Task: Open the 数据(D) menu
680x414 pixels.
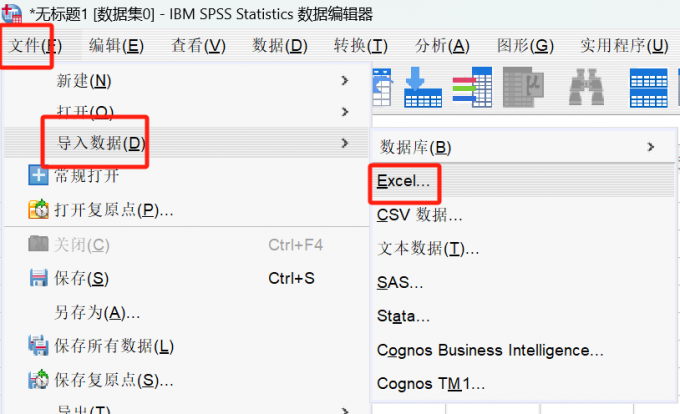Action: 280,46
